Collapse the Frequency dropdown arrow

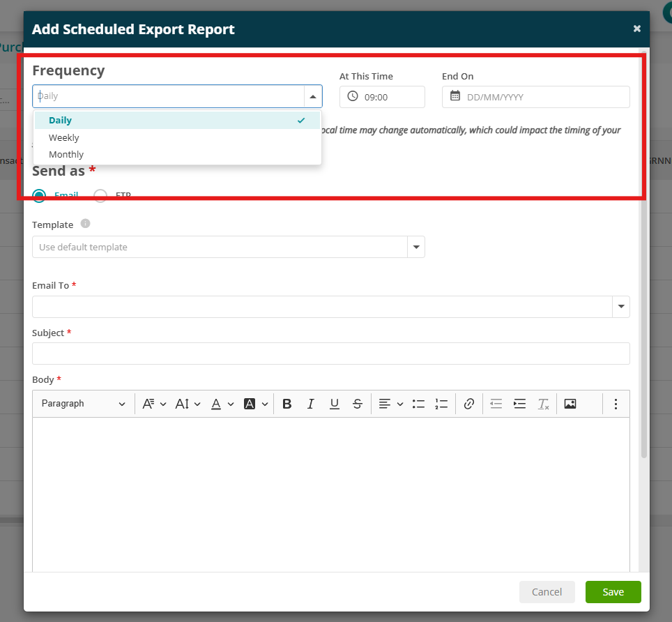(x=313, y=96)
